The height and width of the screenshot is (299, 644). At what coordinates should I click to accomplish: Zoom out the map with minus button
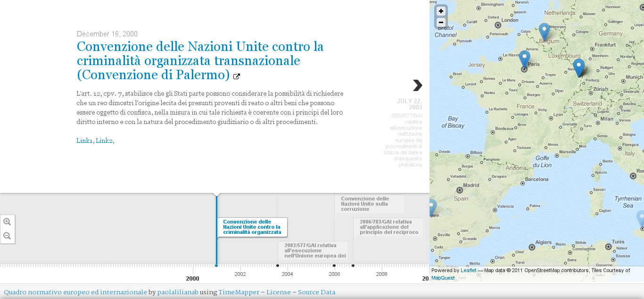point(441,23)
